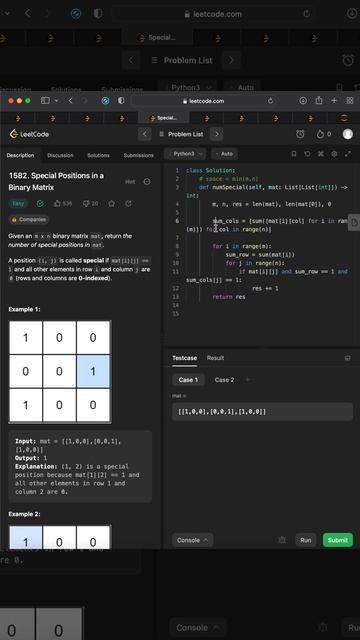
Task: Go to the LeetCode home logo
Action: coord(29,134)
